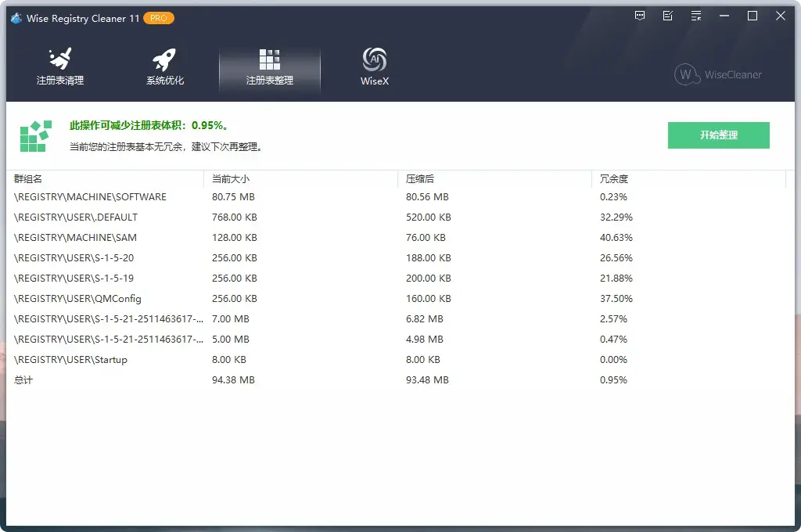
Task: Open the notes/edit icon in title bar
Action: click(667, 16)
